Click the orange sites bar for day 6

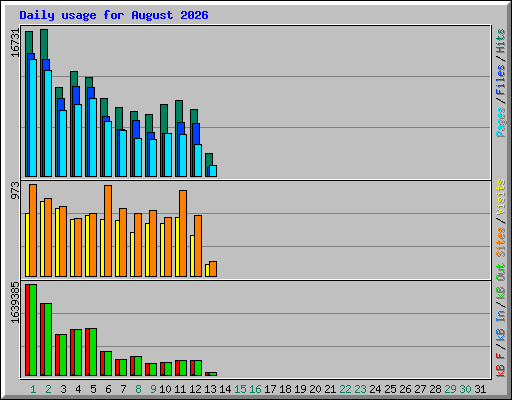point(108,231)
